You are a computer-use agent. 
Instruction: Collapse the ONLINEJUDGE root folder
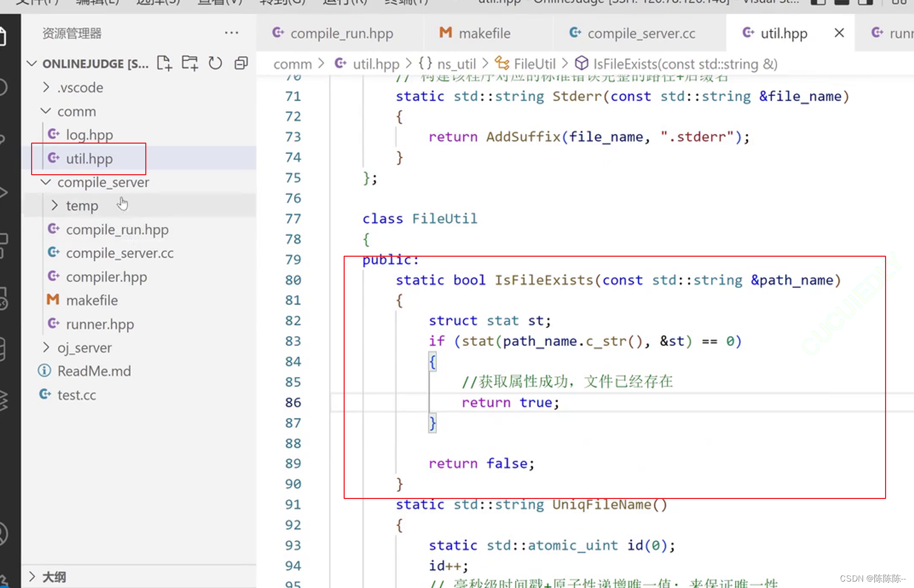click(32, 63)
